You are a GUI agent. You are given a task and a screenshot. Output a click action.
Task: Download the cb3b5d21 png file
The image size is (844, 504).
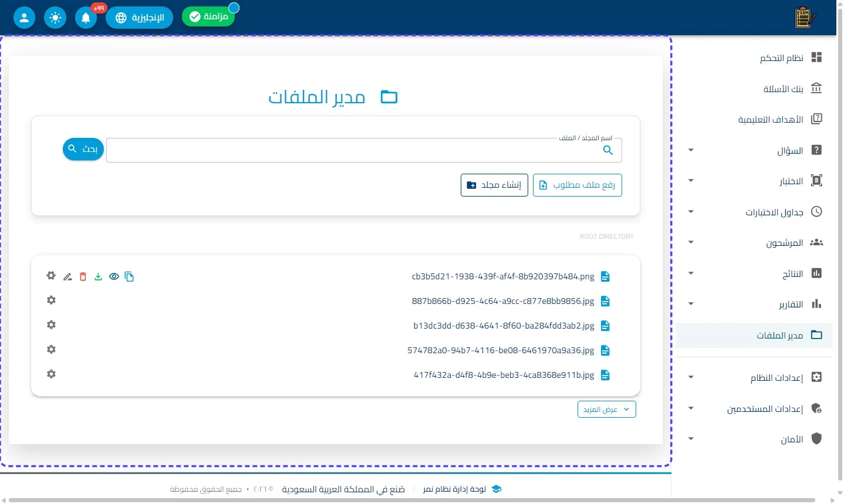[98, 277]
